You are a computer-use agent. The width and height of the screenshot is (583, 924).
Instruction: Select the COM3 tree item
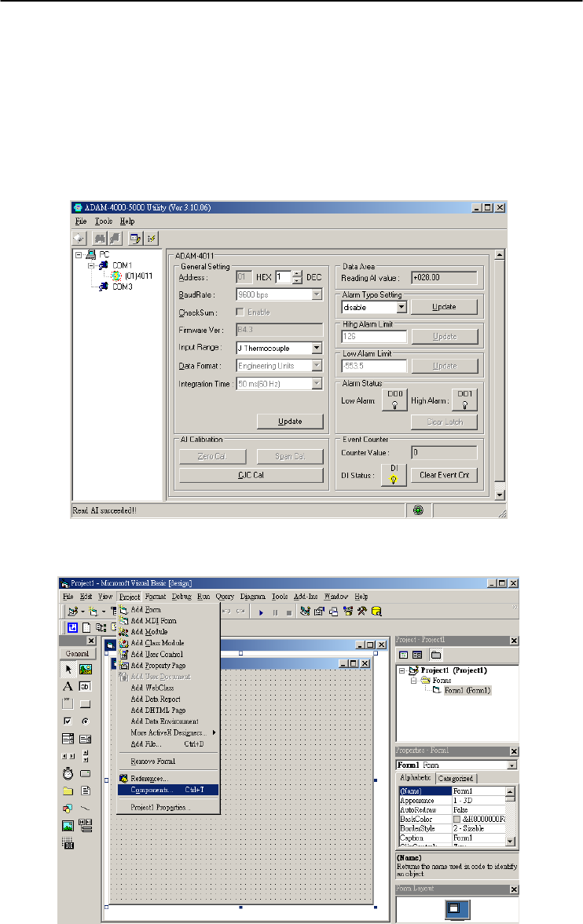point(123,287)
